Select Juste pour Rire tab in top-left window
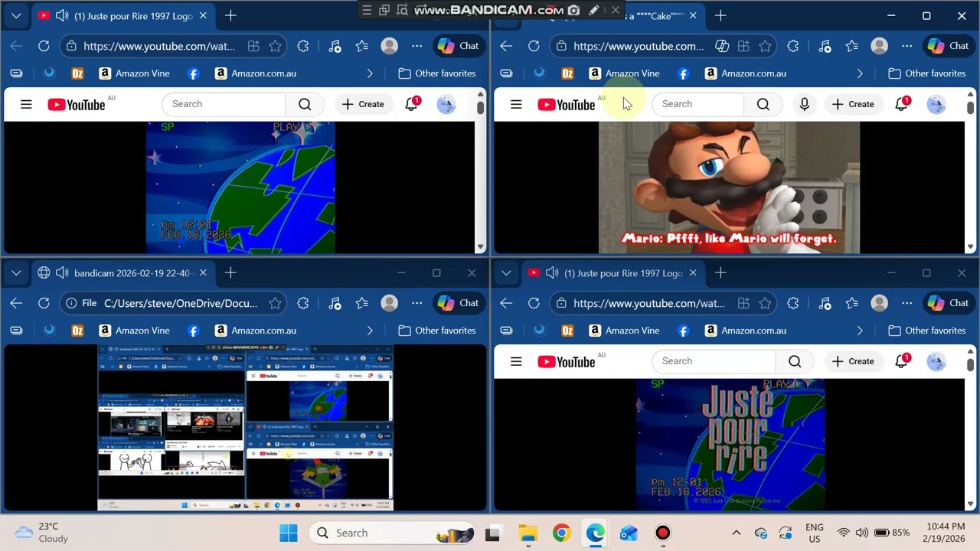 (x=122, y=15)
